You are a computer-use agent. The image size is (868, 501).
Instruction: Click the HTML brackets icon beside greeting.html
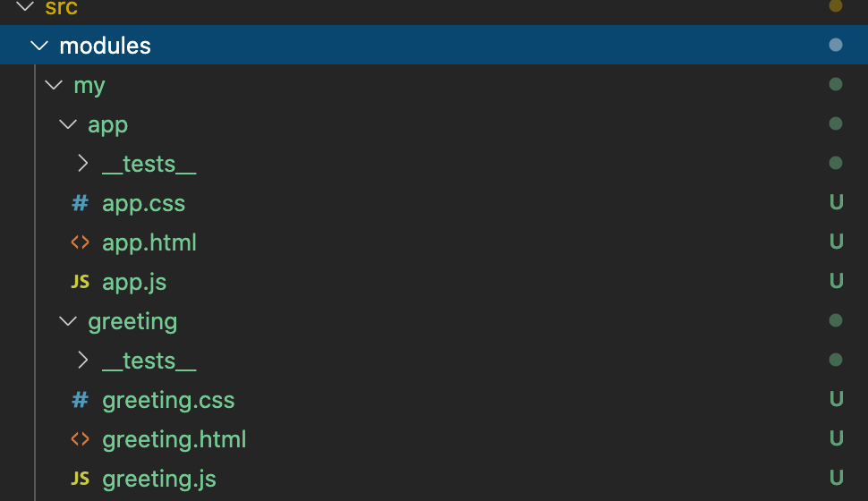tap(80, 439)
